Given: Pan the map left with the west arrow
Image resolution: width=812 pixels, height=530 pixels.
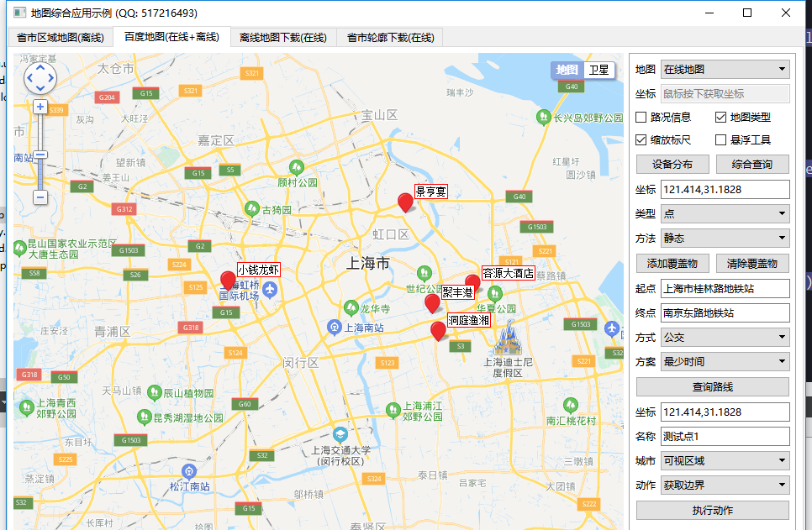Looking at the screenshot, I should [29, 78].
